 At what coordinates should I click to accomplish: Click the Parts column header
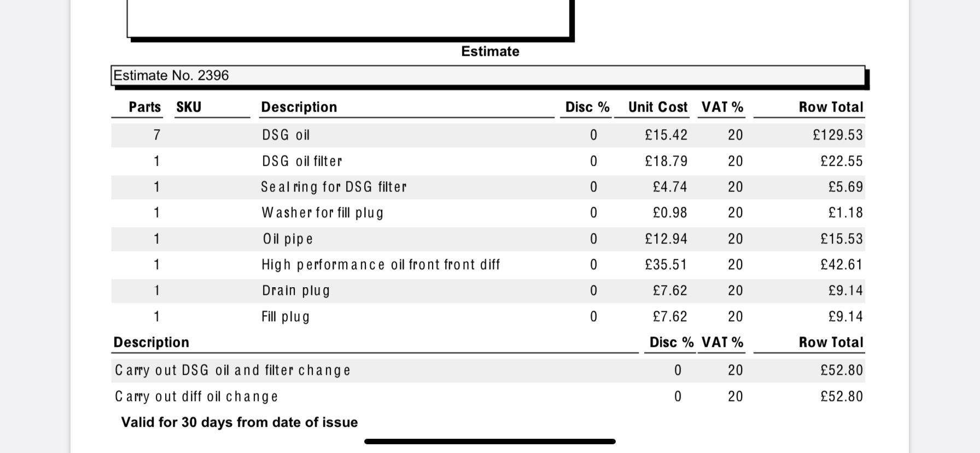pyautogui.click(x=144, y=107)
